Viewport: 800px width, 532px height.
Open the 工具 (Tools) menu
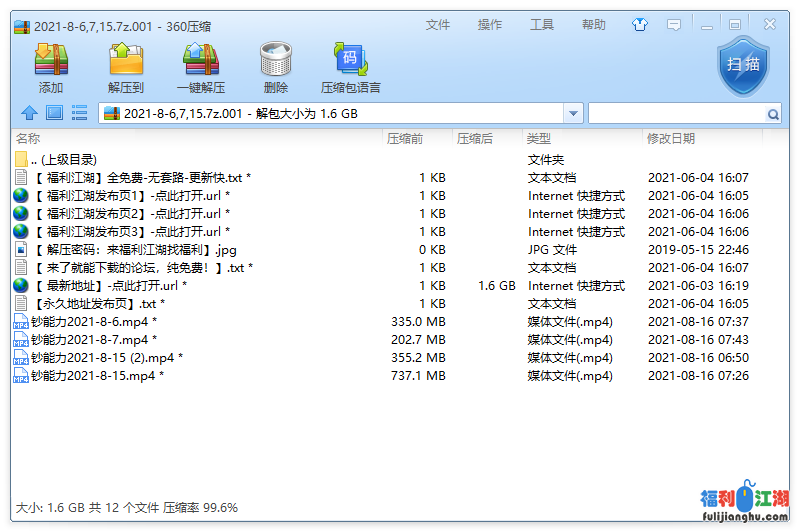[542, 25]
